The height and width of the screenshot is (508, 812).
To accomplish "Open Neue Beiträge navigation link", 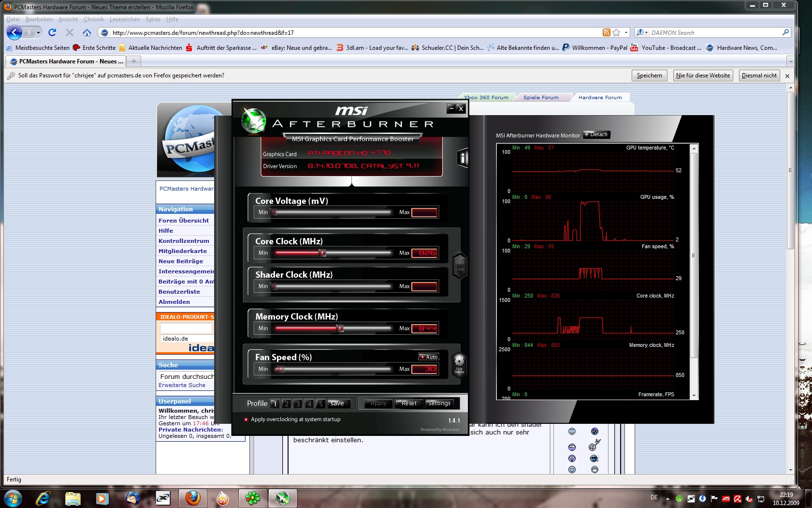I will [181, 261].
